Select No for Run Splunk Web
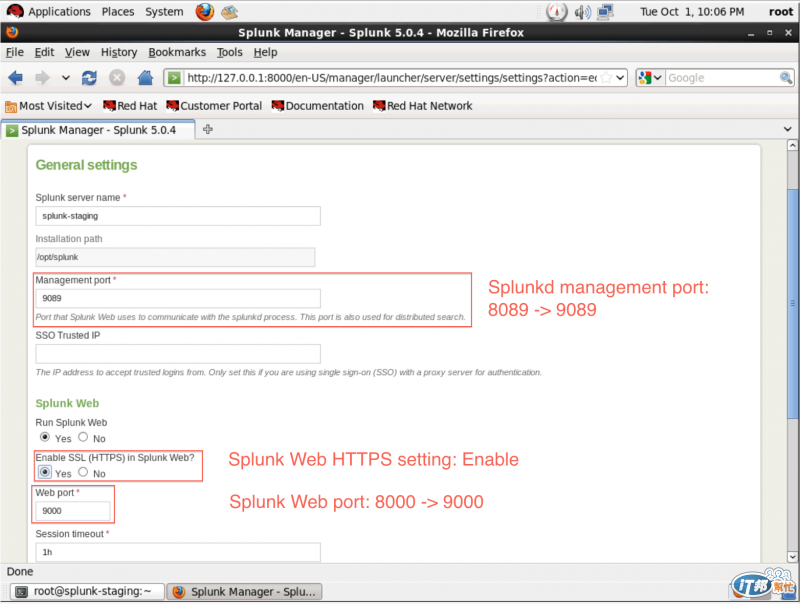Viewport: 800px width, 604px height. coord(83,437)
